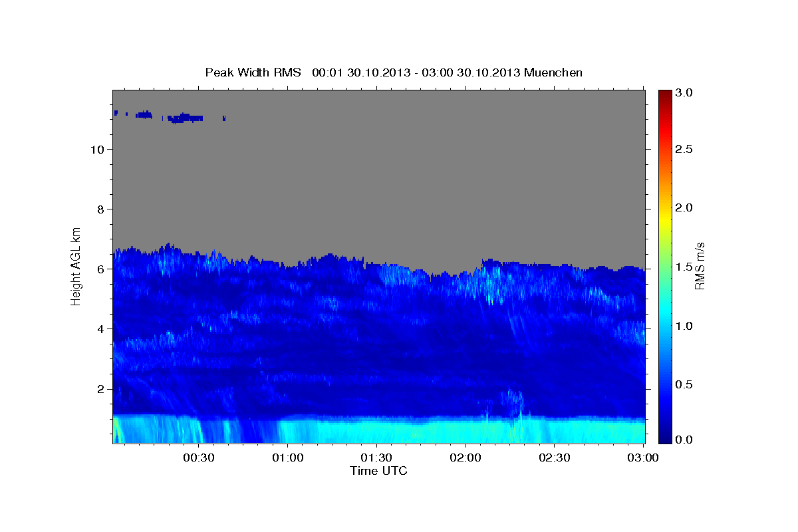Click the plot title 'Peak Width RMS'
This screenshot has width=798, height=532.
[x=253, y=72]
